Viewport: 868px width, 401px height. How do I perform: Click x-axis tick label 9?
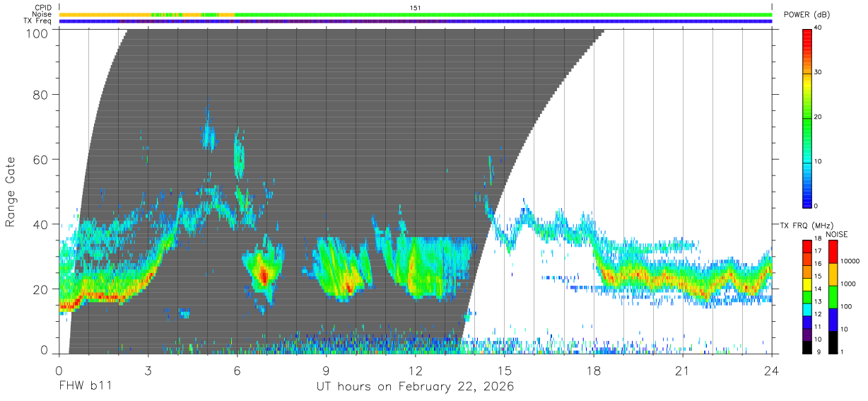coord(327,370)
